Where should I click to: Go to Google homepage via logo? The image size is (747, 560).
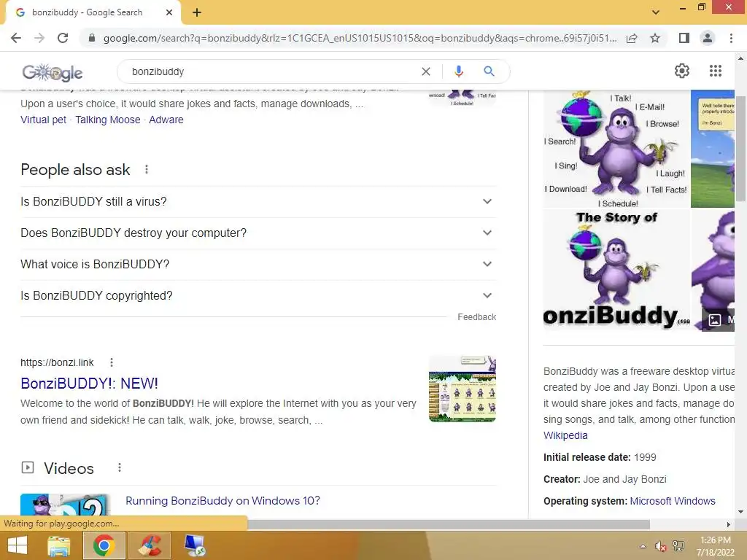[53, 72]
